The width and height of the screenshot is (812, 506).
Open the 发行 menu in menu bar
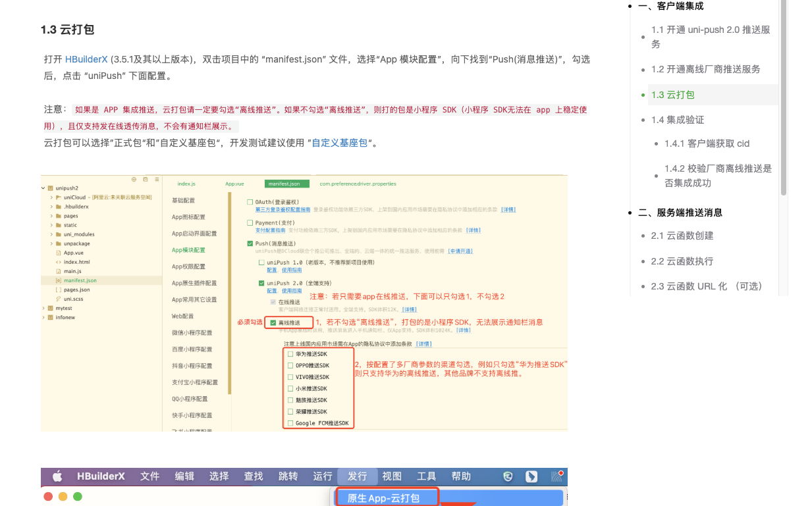pyautogui.click(x=358, y=476)
